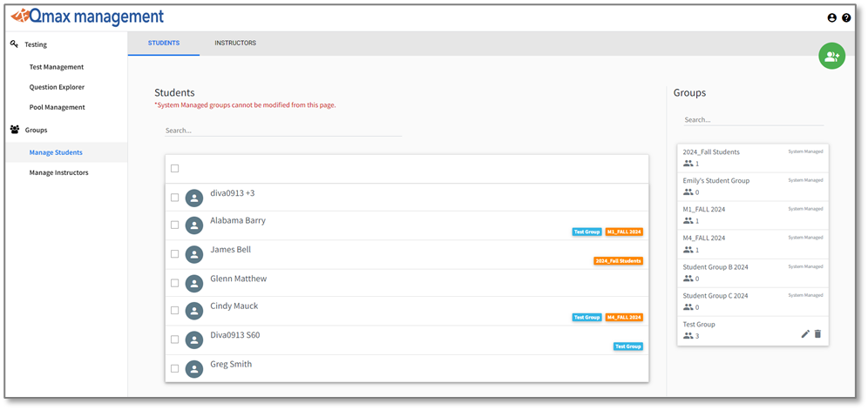
Task: Collapse the Groups sidebar section
Action: point(36,130)
